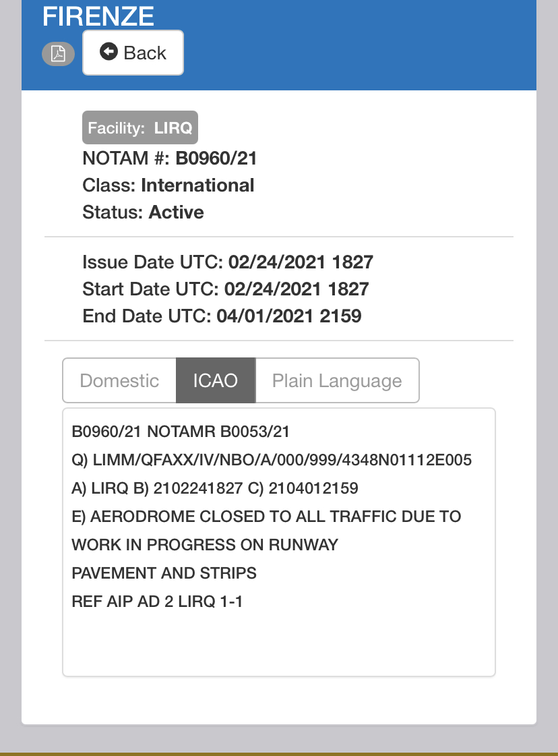This screenshot has width=558, height=756.
Task: Click the Start Date UTC line
Action: 226,289
